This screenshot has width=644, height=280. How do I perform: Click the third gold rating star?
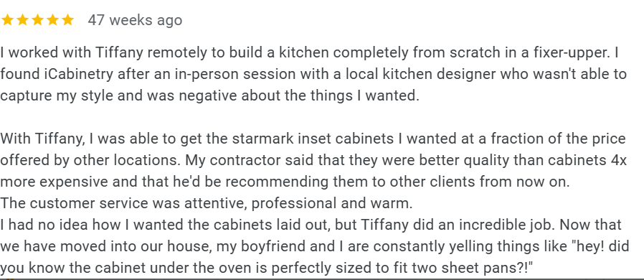(37, 19)
